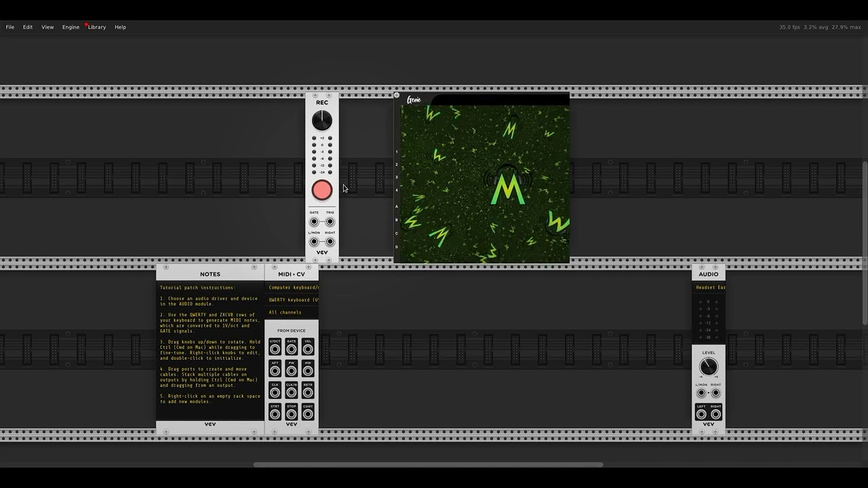Image resolution: width=868 pixels, height=488 pixels.
Task: Click row label C on Geoe module
Action: pyautogui.click(x=397, y=233)
